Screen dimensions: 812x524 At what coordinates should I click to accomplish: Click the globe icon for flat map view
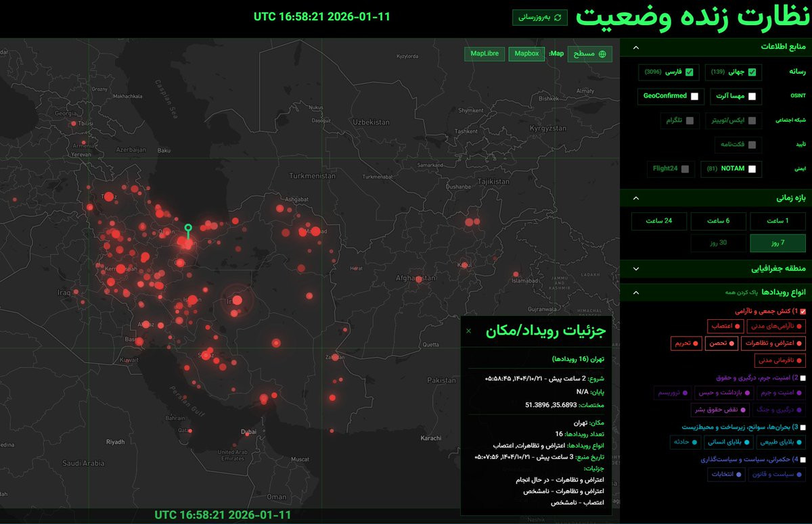pos(602,54)
